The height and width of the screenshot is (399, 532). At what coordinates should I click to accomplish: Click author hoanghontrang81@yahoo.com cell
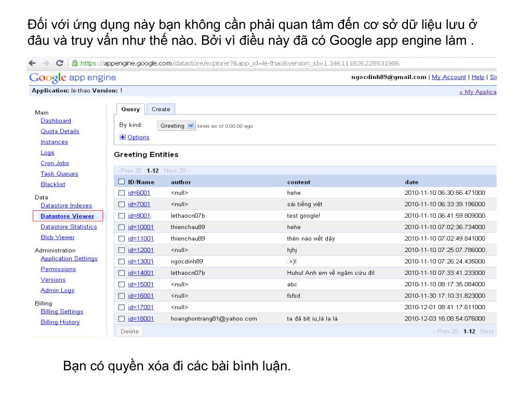pyautogui.click(x=214, y=319)
